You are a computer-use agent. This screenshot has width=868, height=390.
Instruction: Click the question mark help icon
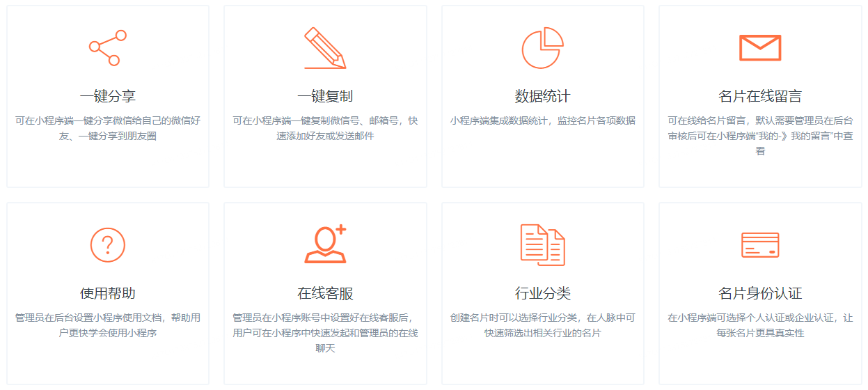tap(108, 245)
